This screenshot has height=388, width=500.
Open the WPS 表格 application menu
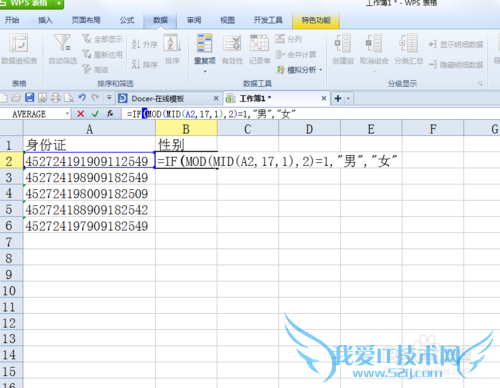pyautogui.click(x=31, y=4)
